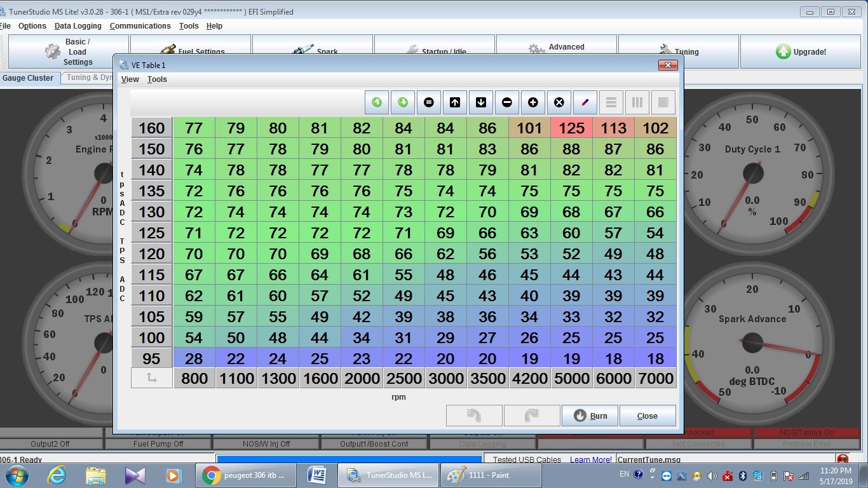The image size is (868, 488).
Task: Click the Burn button
Action: [590, 416]
